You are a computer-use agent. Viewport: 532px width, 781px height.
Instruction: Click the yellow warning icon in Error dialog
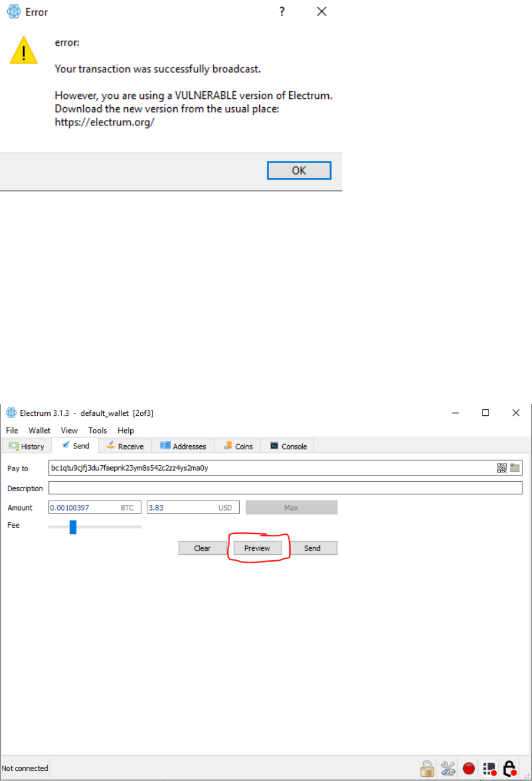24,50
